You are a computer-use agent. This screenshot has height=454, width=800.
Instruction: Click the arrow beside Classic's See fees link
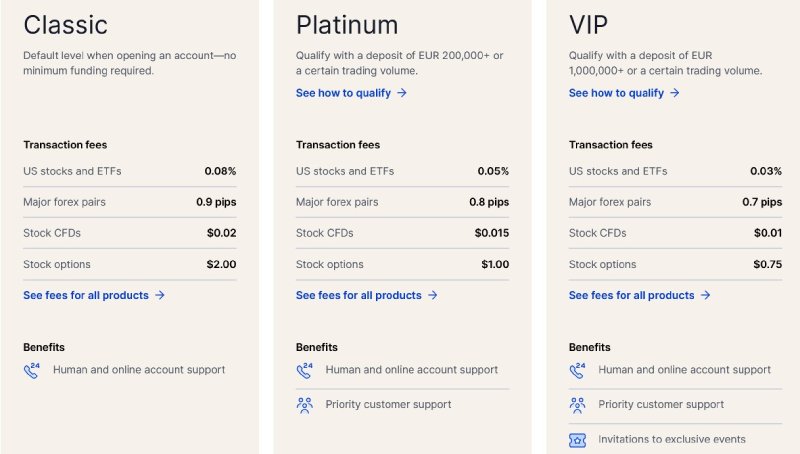(160, 296)
